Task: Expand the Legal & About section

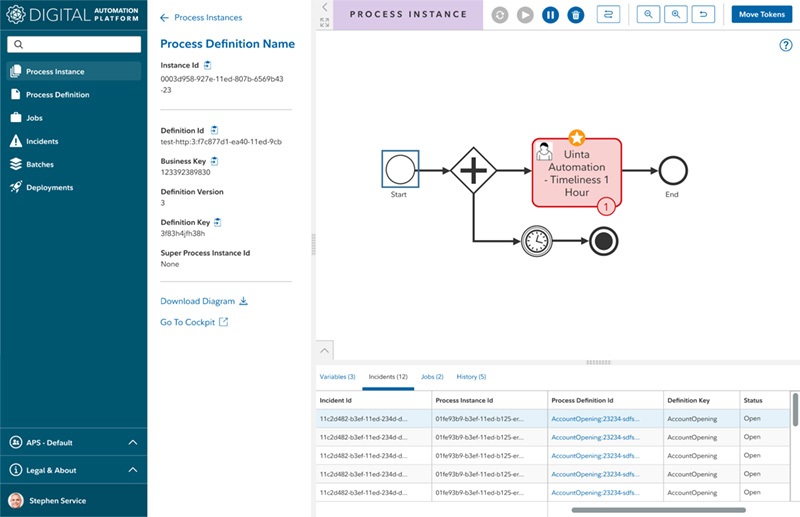Action: pyautogui.click(x=133, y=470)
